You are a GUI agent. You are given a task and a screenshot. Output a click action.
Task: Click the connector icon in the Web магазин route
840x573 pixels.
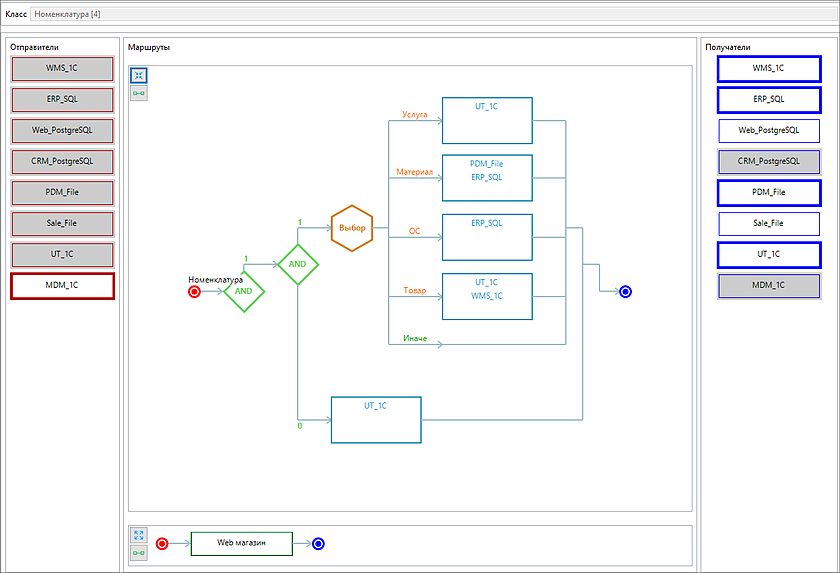[139, 552]
